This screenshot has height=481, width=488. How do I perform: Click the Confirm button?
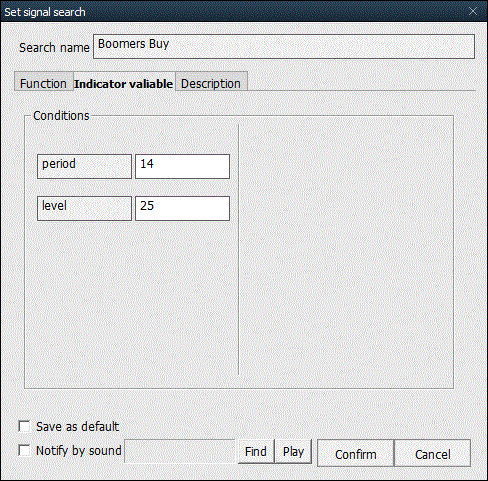click(356, 453)
